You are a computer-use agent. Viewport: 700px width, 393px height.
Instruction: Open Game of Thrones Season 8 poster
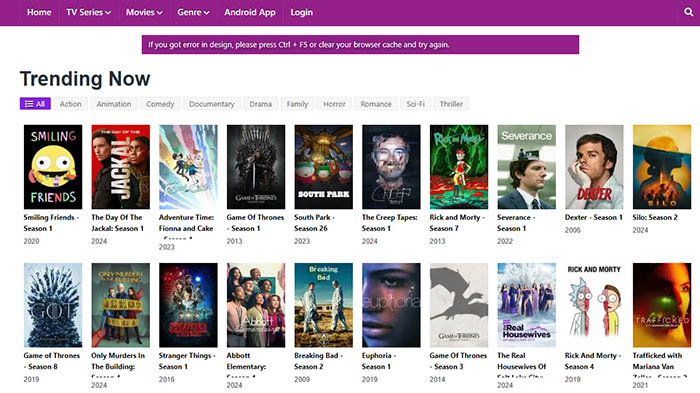coord(53,305)
